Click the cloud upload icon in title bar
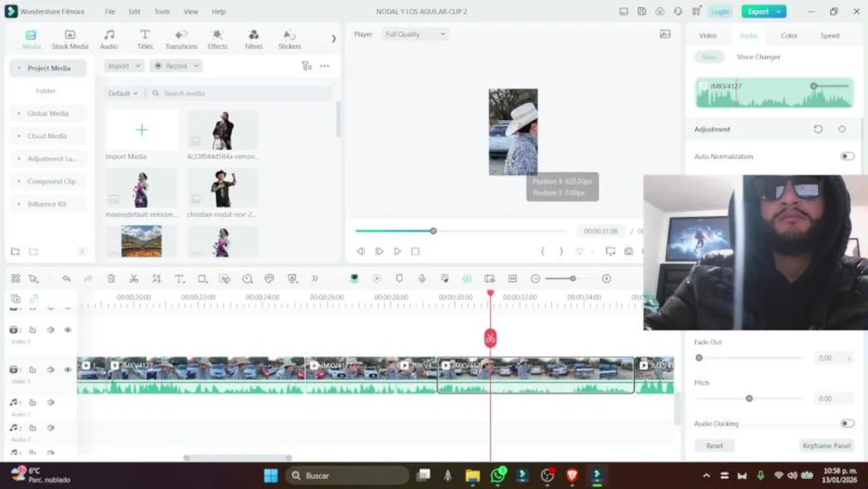868x489 pixels. tap(660, 12)
